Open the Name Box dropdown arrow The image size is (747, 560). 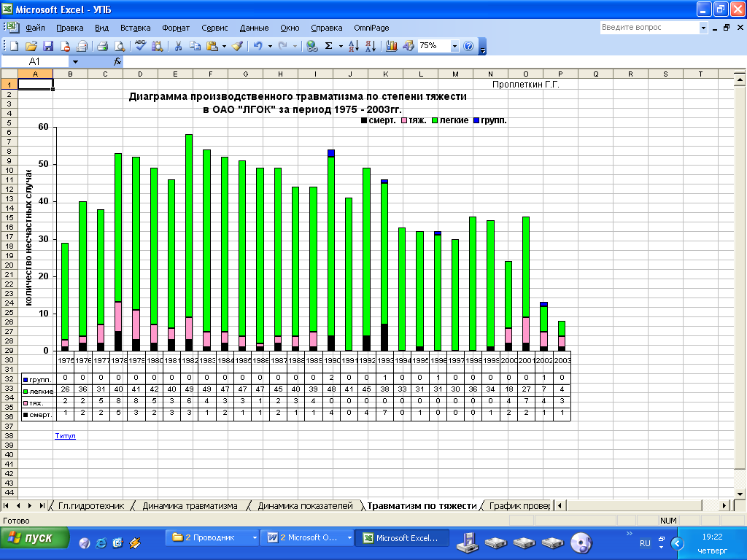[74, 62]
